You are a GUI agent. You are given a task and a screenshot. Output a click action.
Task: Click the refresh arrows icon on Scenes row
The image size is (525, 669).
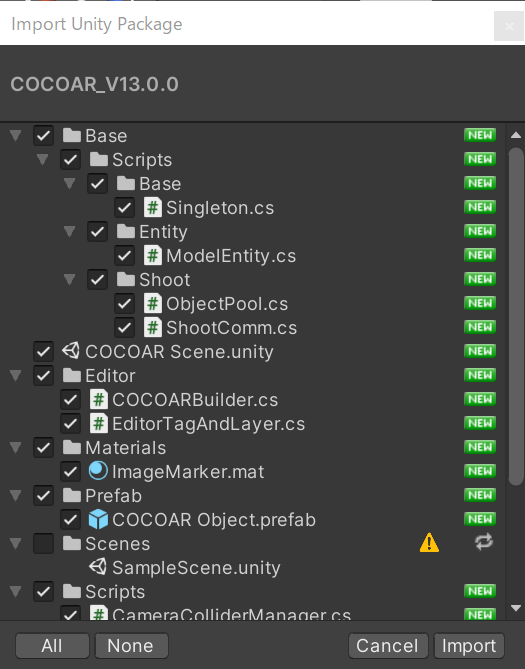click(x=484, y=542)
